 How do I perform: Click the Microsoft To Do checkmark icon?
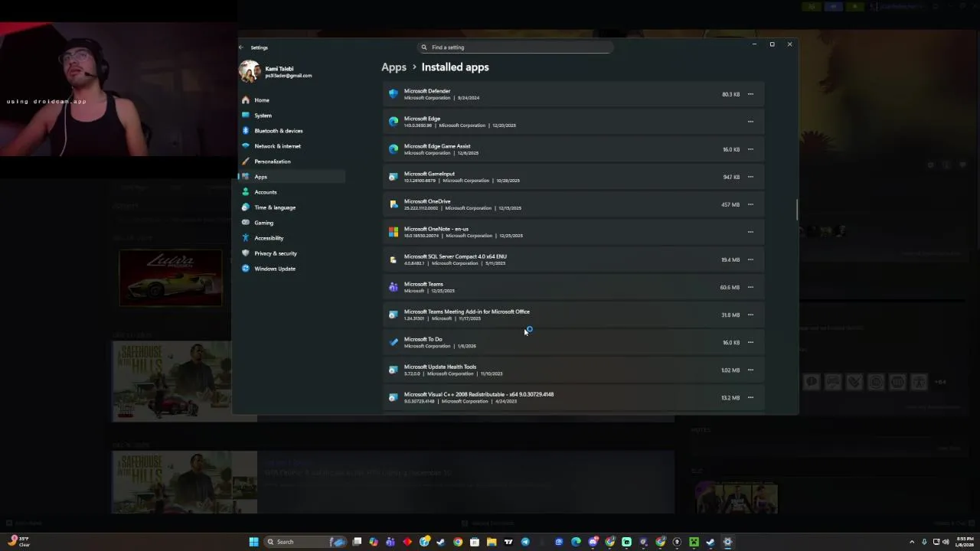pyautogui.click(x=394, y=342)
